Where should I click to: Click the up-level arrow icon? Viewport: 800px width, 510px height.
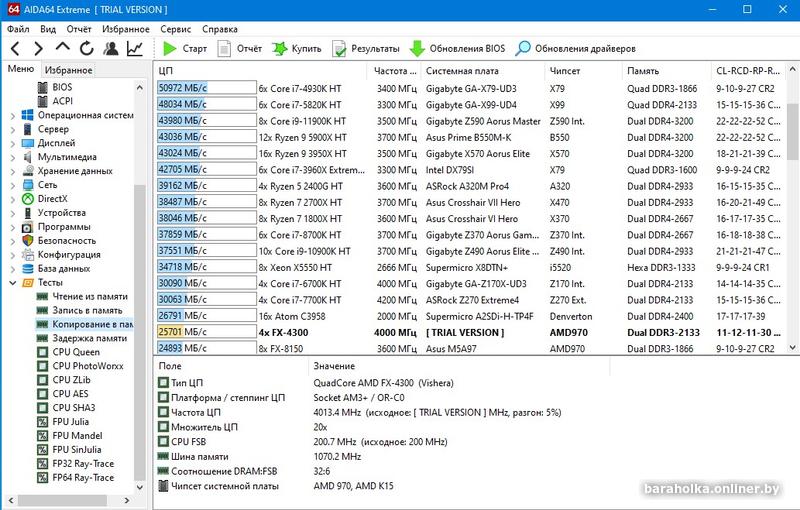click(x=63, y=47)
